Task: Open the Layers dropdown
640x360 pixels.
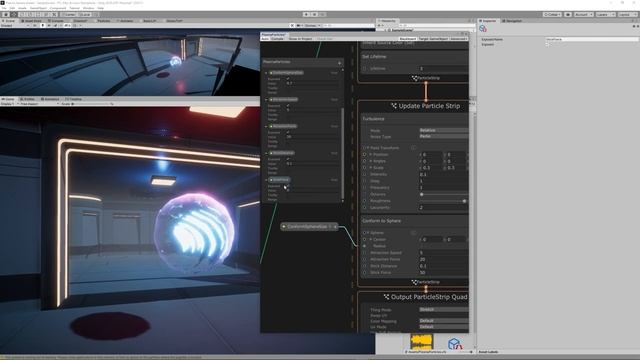Action: point(605,14)
